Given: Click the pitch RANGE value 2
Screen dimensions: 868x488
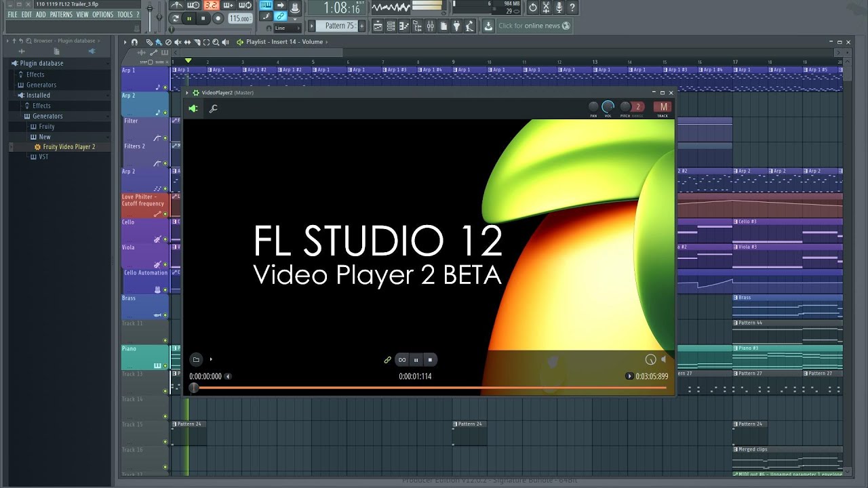Looking at the screenshot, I should [638, 106].
